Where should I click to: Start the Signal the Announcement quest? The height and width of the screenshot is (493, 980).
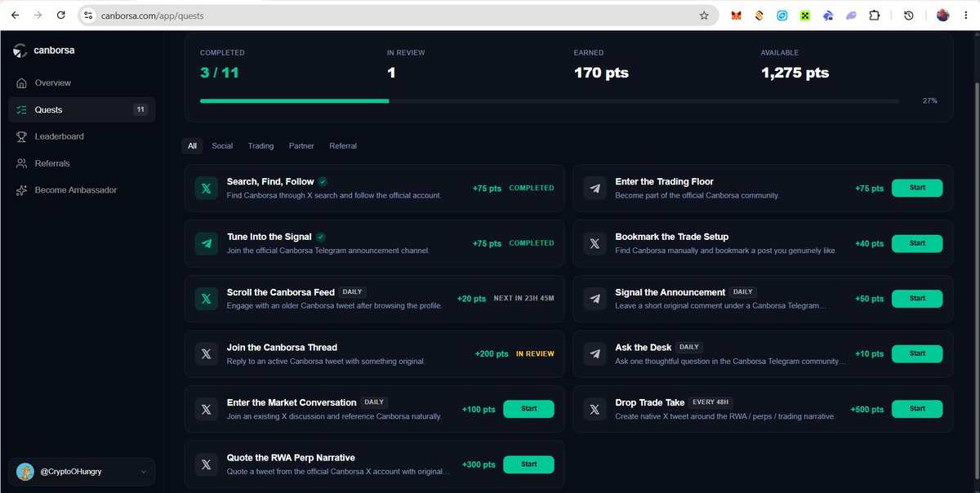[917, 299]
